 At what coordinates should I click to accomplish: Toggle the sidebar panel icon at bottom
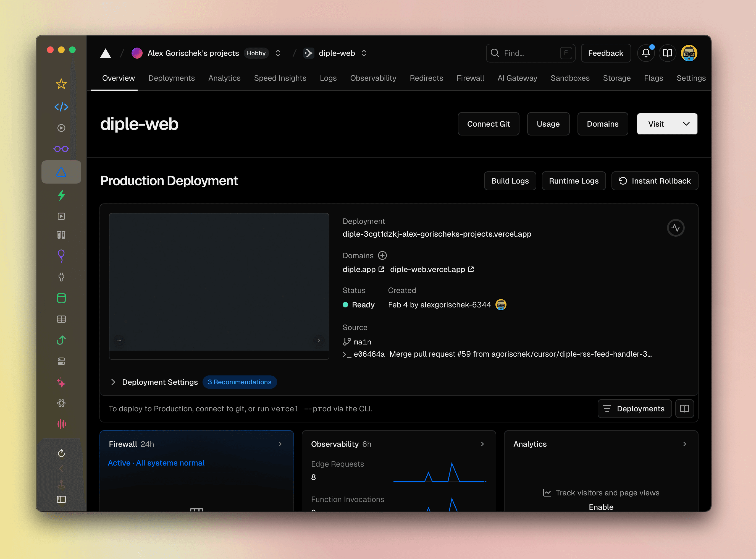61,500
